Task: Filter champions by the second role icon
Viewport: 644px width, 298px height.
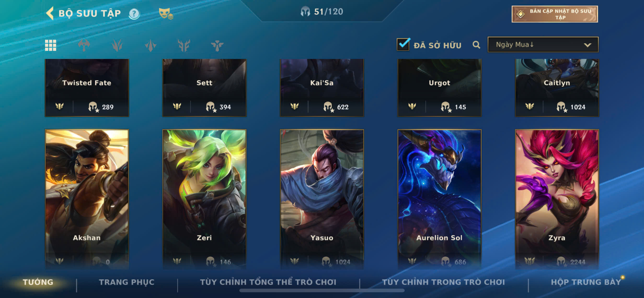Action: (117, 45)
